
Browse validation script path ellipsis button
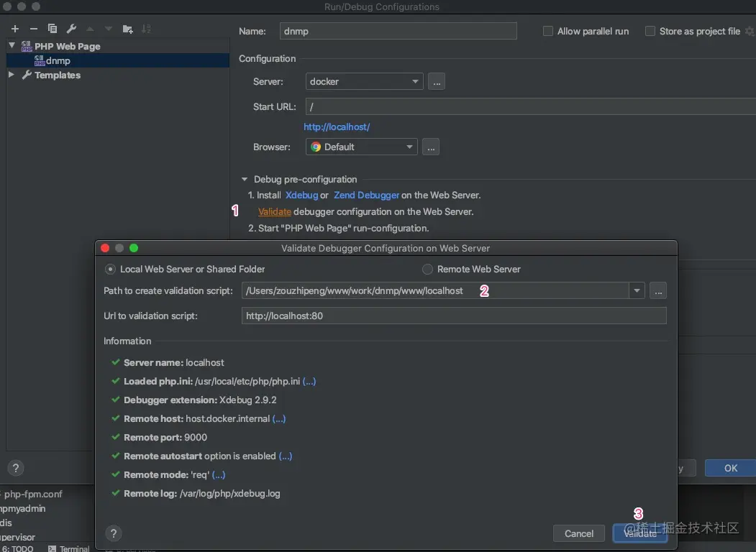(658, 291)
